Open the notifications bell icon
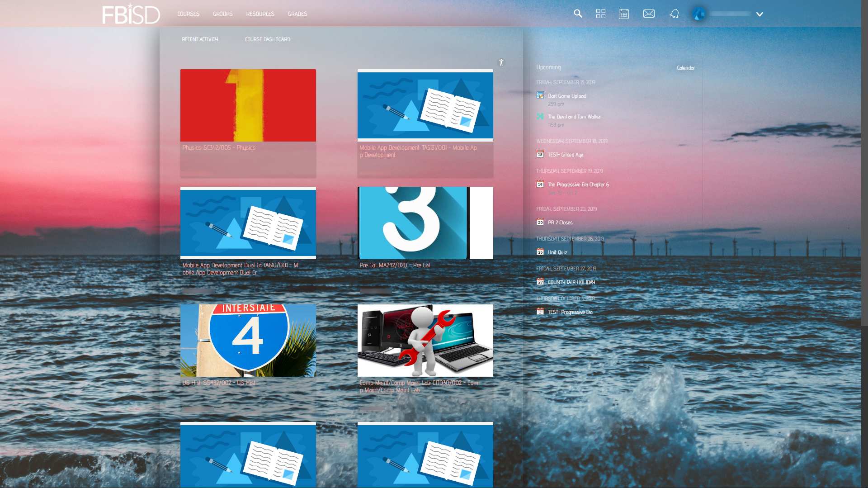Image resolution: width=868 pixels, height=488 pixels. click(x=674, y=14)
